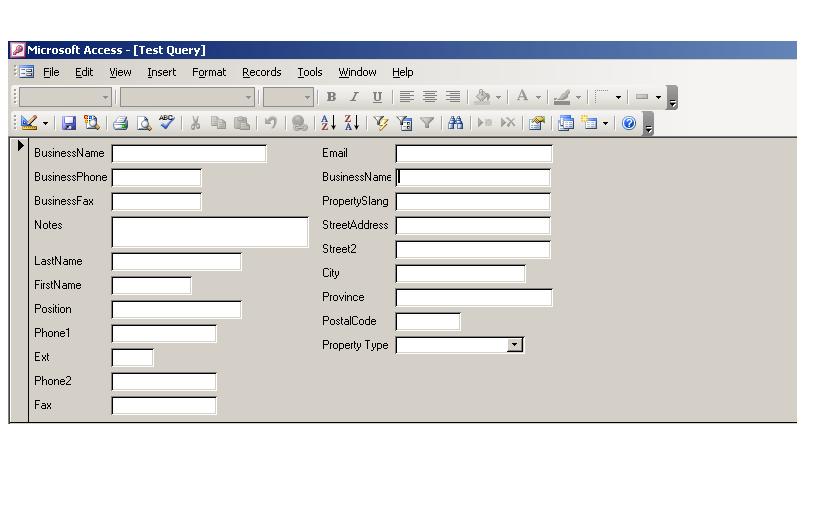
Task: Toggle Underline formatting
Action: point(377,97)
